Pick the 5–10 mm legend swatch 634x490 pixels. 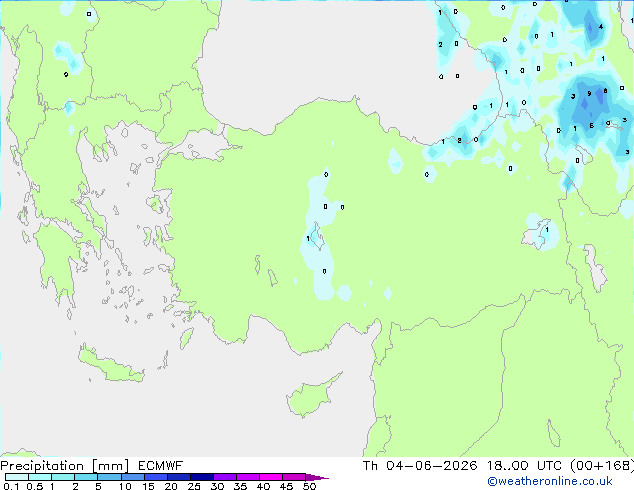[109, 477]
